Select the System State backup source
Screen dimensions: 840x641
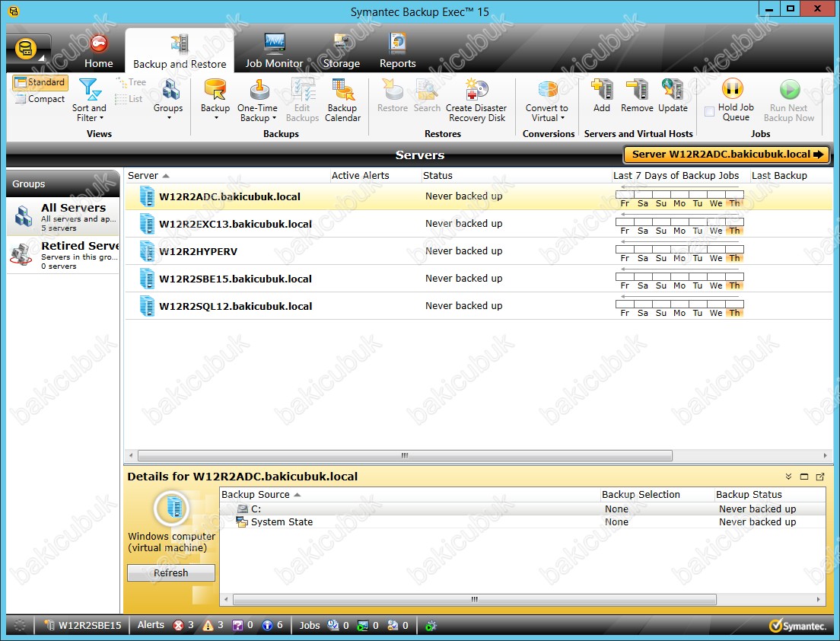coord(522,521)
